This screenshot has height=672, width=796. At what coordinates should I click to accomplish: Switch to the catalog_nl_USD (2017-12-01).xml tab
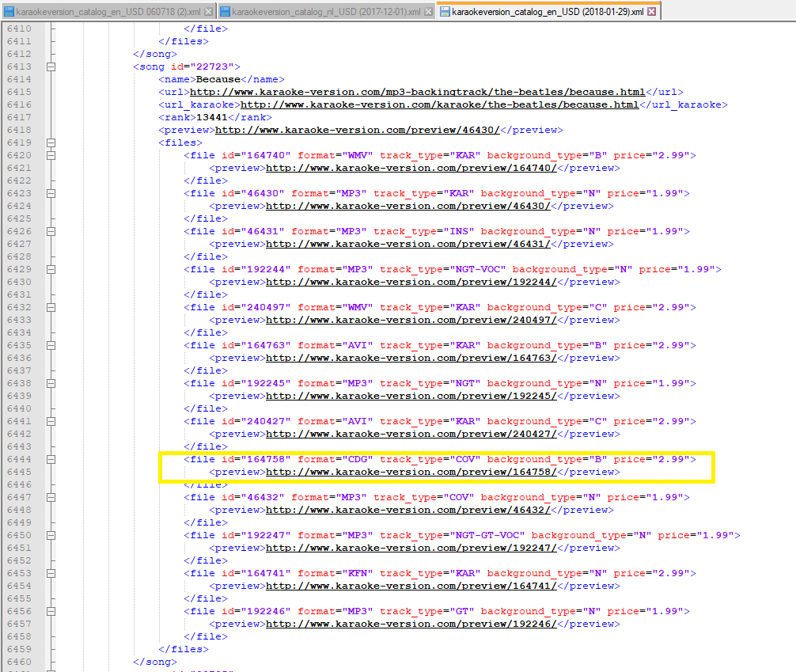coord(326,12)
